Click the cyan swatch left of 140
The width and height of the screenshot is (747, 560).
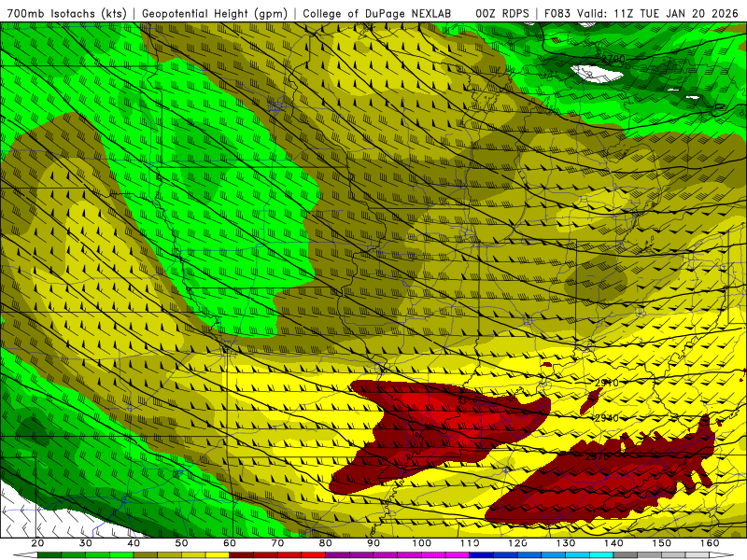601,555
